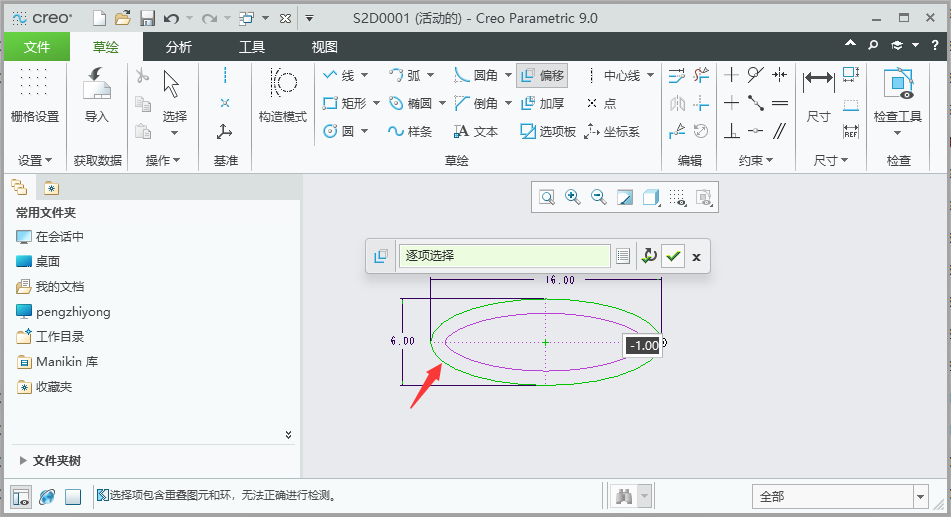Select the 弧 arc tool
951x517 pixels.
pos(405,75)
